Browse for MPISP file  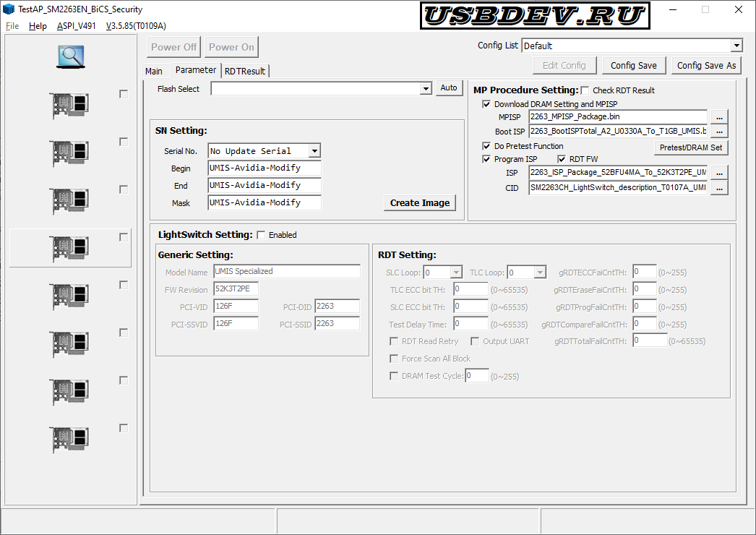click(719, 117)
